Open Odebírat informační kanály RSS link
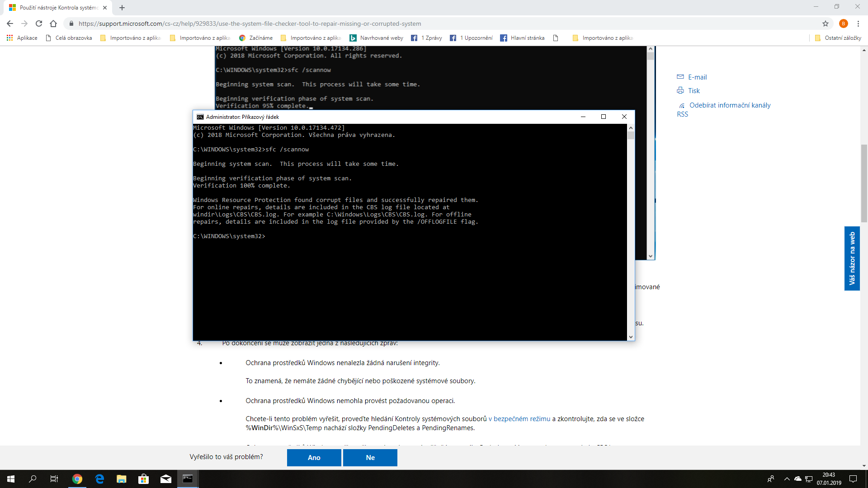The image size is (868, 488). point(729,105)
